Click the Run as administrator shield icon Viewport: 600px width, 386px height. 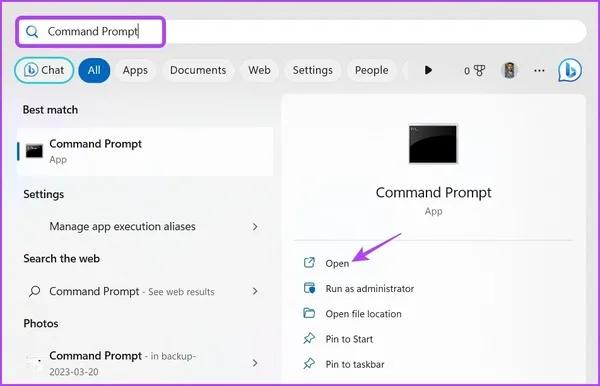[x=309, y=288]
